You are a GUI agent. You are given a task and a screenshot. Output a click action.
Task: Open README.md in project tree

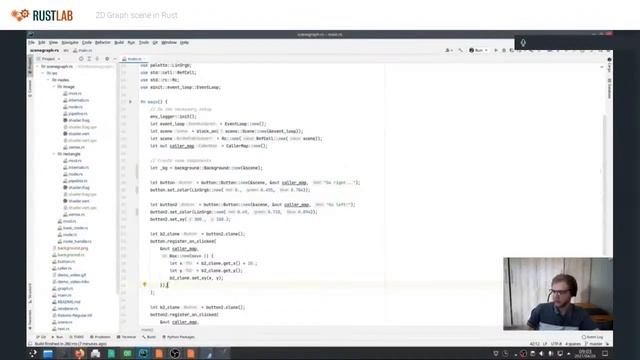pyautogui.click(x=66, y=302)
